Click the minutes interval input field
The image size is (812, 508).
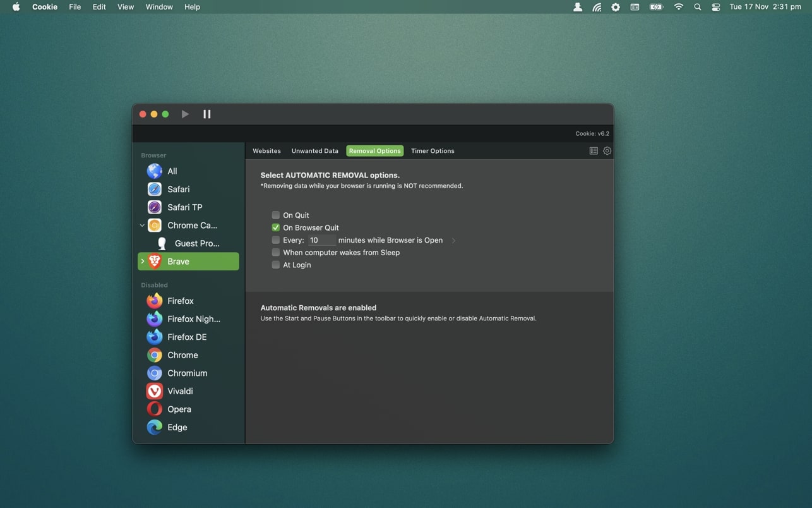point(321,241)
